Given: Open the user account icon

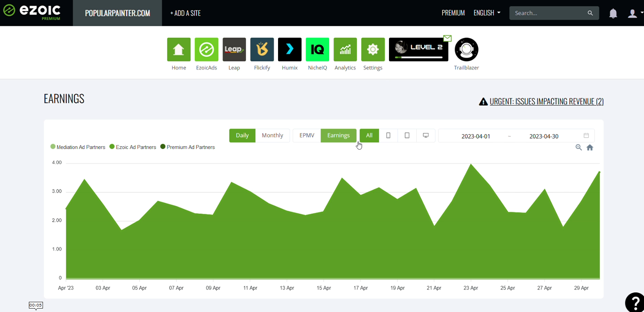Looking at the screenshot, I should click(632, 13).
